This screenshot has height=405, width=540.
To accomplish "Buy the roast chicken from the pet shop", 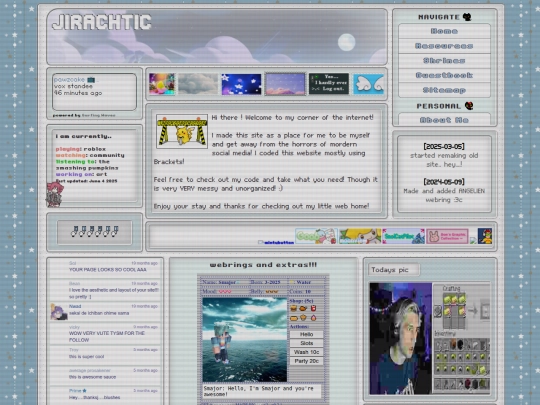I will pyautogui.click(x=303, y=309).
